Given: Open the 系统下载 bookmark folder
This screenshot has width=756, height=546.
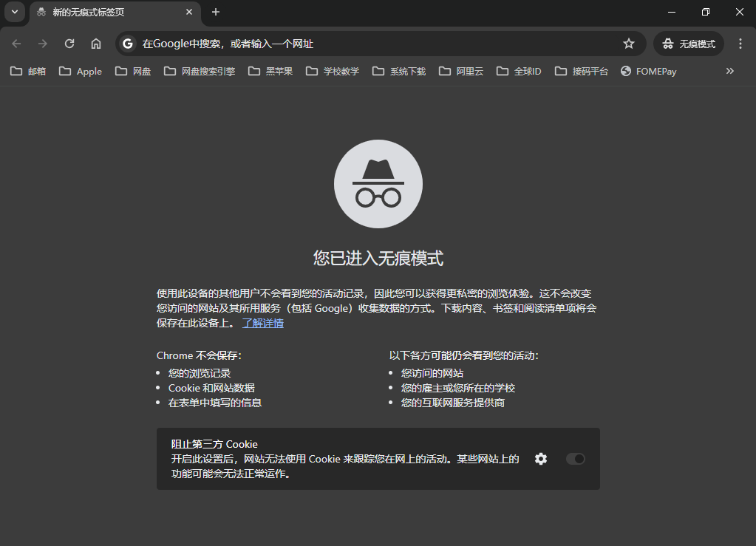Looking at the screenshot, I should 399,72.
